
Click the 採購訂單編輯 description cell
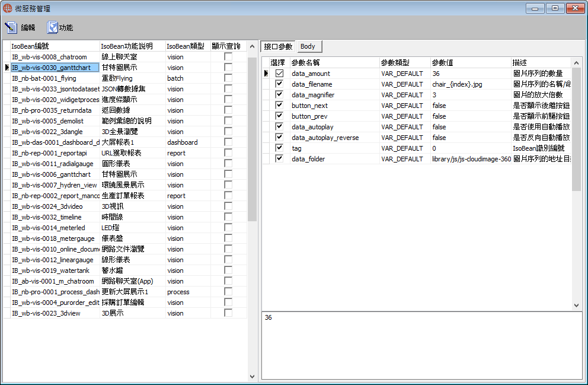[133, 303]
